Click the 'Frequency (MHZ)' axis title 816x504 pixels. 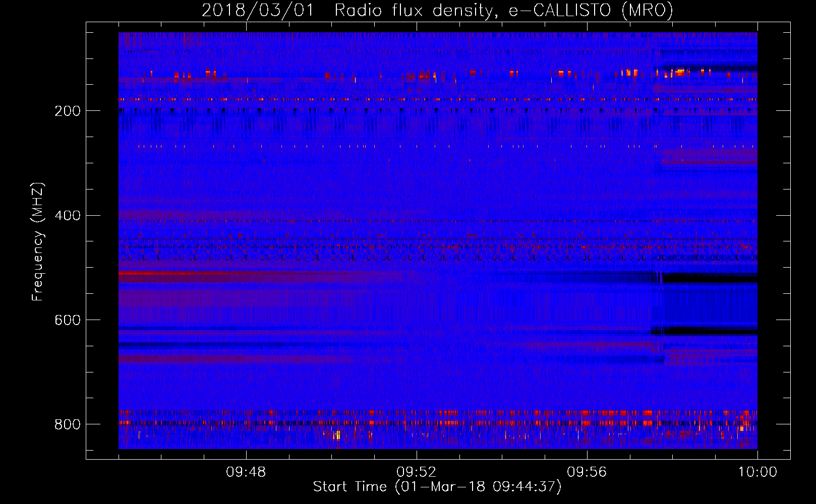38,241
